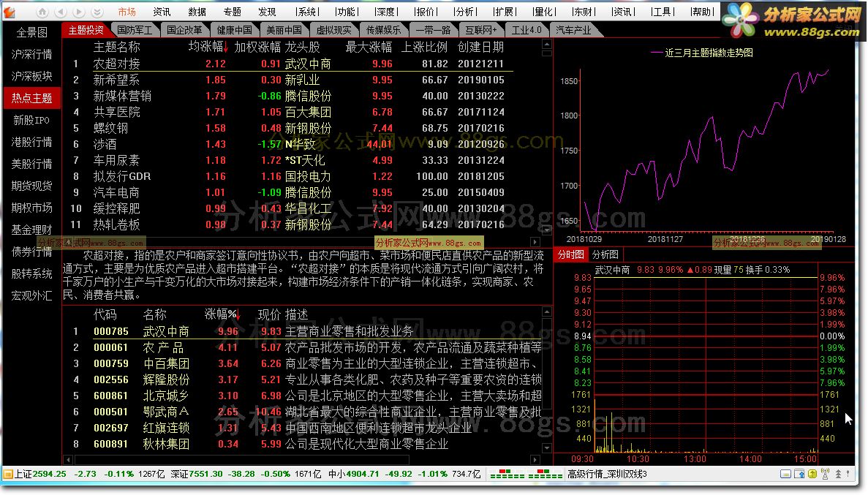
Task: Select 热点主题 in the sidebar
Action: click(31, 98)
